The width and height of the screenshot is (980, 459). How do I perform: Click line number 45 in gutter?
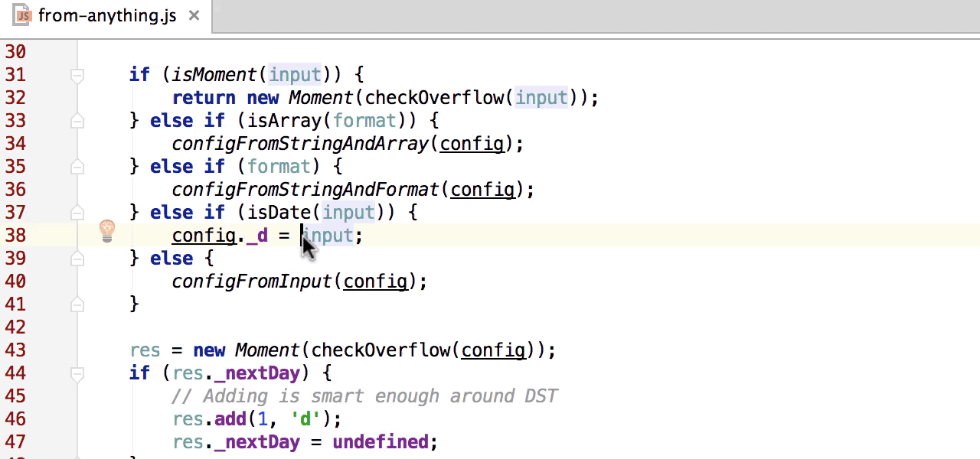pyautogui.click(x=15, y=396)
